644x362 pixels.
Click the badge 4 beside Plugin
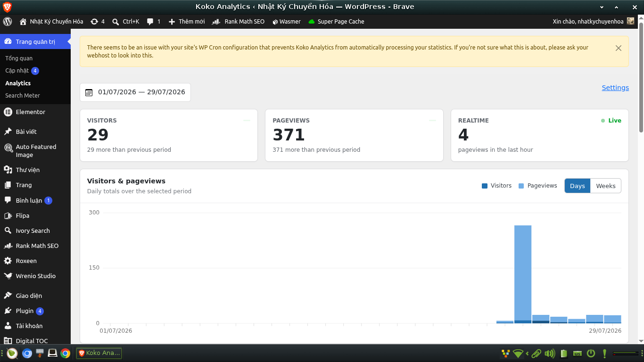(x=40, y=311)
